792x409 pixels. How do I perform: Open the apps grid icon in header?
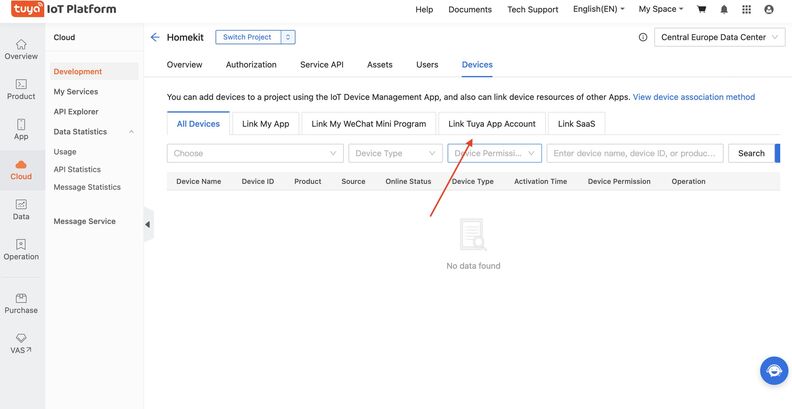(x=747, y=9)
